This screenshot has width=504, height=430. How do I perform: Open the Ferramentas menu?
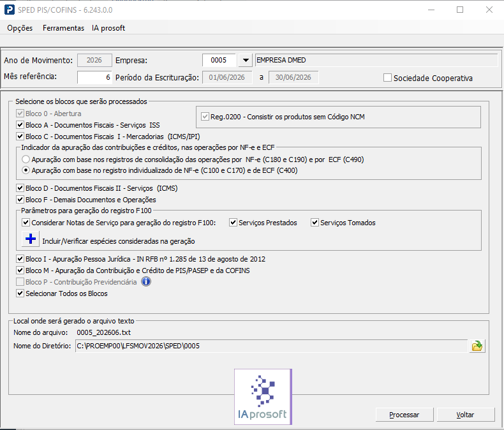point(63,28)
